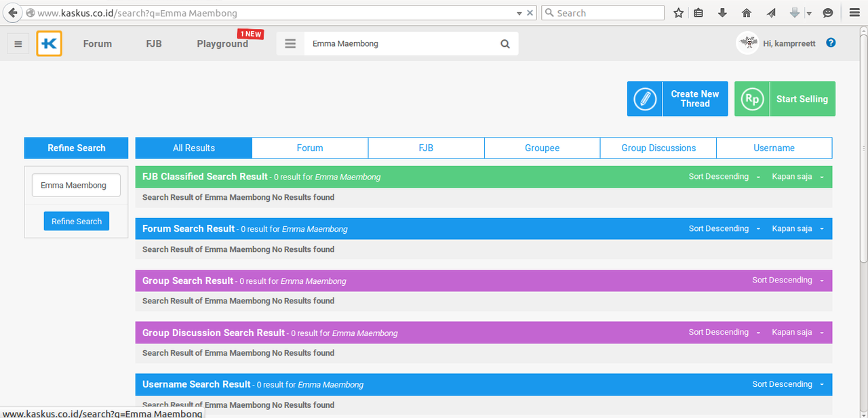Click the paper plane send icon
The width and height of the screenshot is (868, 418).
pos(771,13)
